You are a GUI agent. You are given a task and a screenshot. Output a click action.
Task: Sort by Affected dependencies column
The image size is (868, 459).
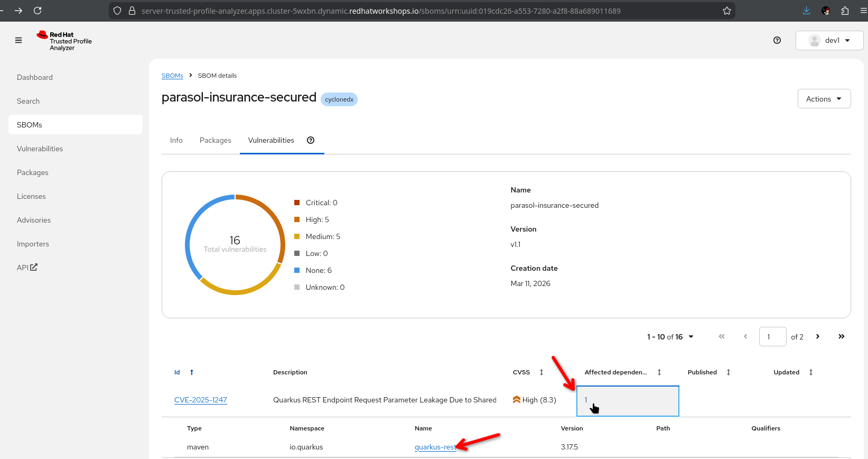pos(659,372)
